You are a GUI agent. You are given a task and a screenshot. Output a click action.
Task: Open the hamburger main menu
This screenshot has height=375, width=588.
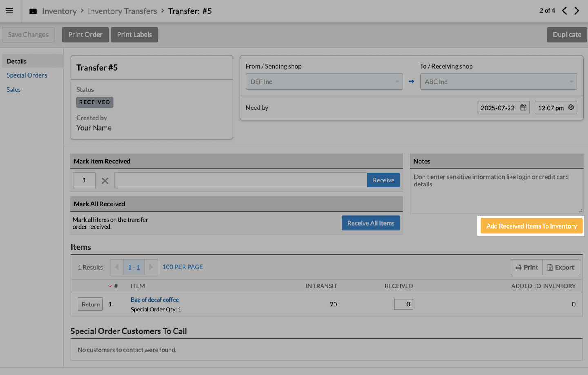click(x=9, y=11)
